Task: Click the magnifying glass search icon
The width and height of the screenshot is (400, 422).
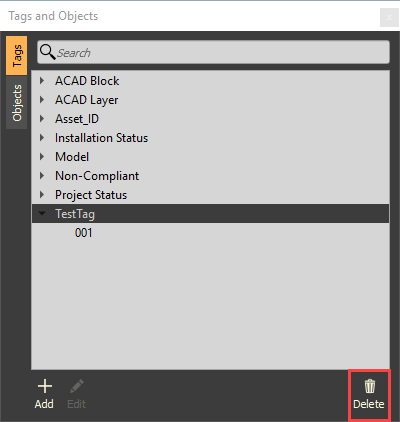Action: coord(47,52)
